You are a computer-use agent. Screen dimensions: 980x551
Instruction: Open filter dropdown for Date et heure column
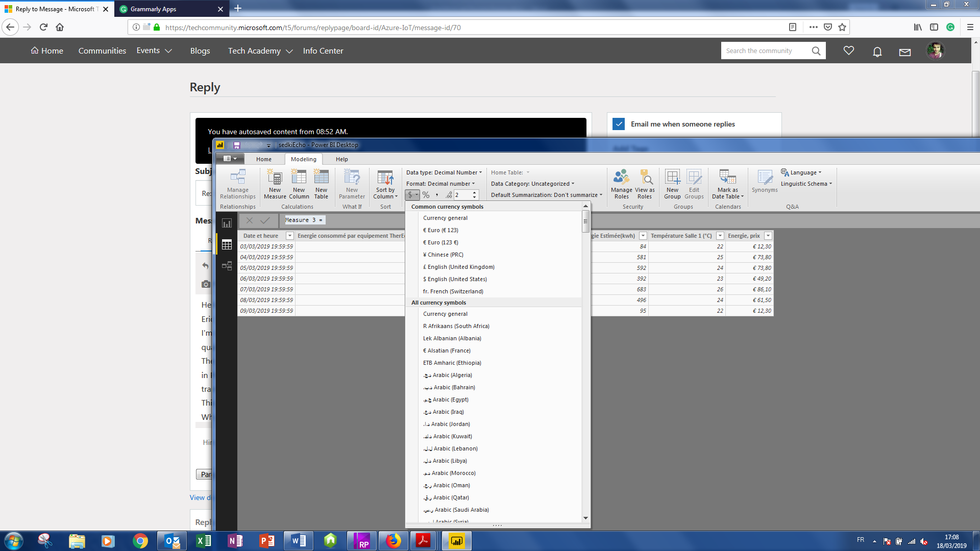289,236
